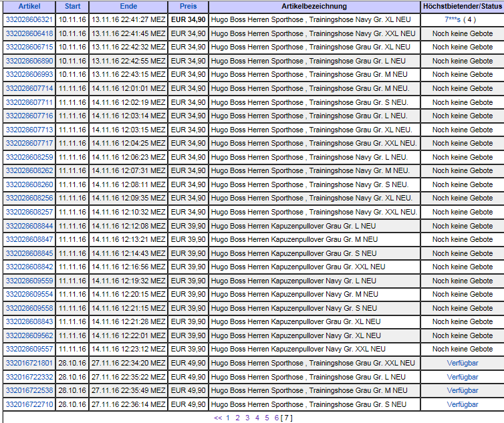504x423 pixels.
Task: Open article 332028607716 link
Action: [29, 116]
